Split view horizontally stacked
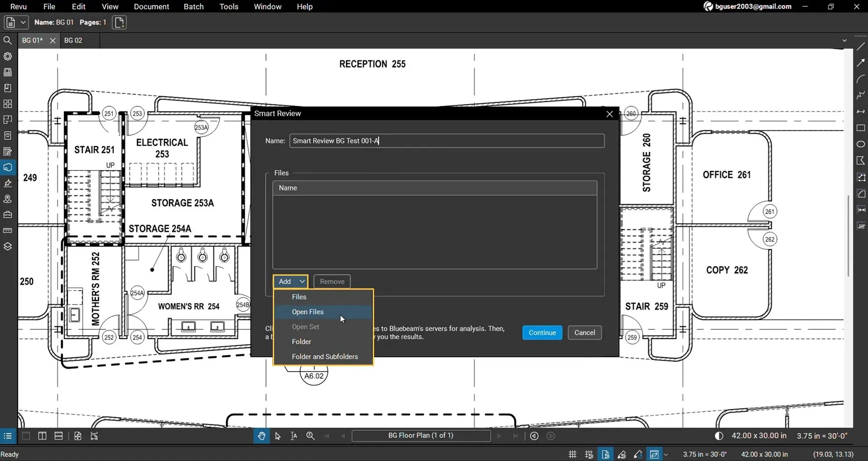Image resolution: width=868 pixels, height=461 pixels. (x=59, y=436)
